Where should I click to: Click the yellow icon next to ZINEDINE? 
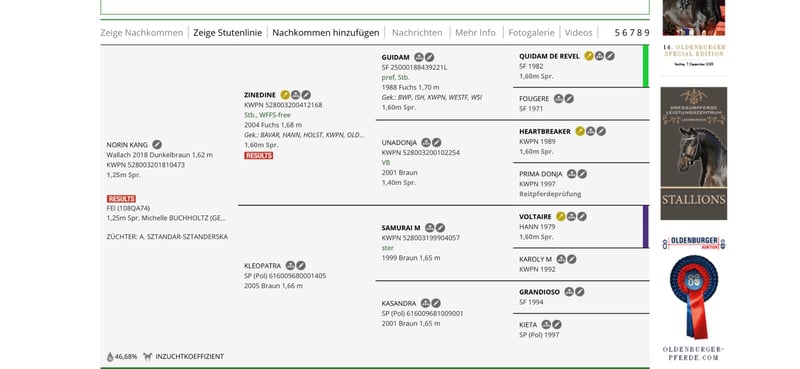[x=285, y=95]
